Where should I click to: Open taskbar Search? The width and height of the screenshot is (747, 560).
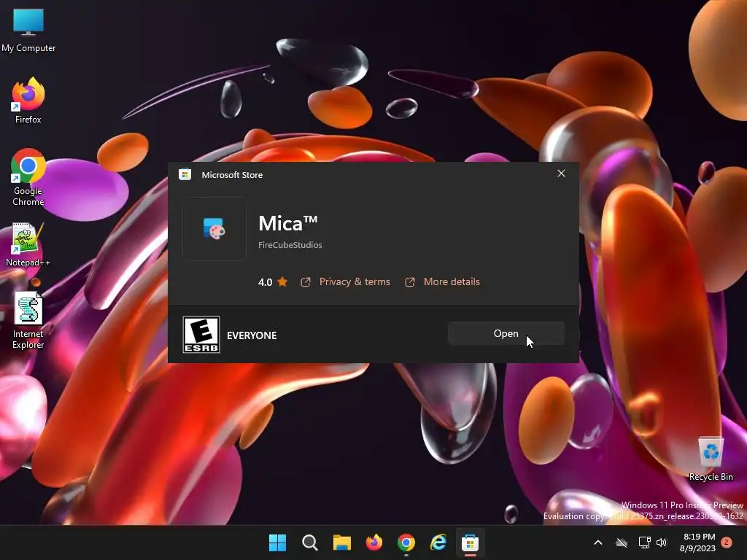[x=309, y=542]
